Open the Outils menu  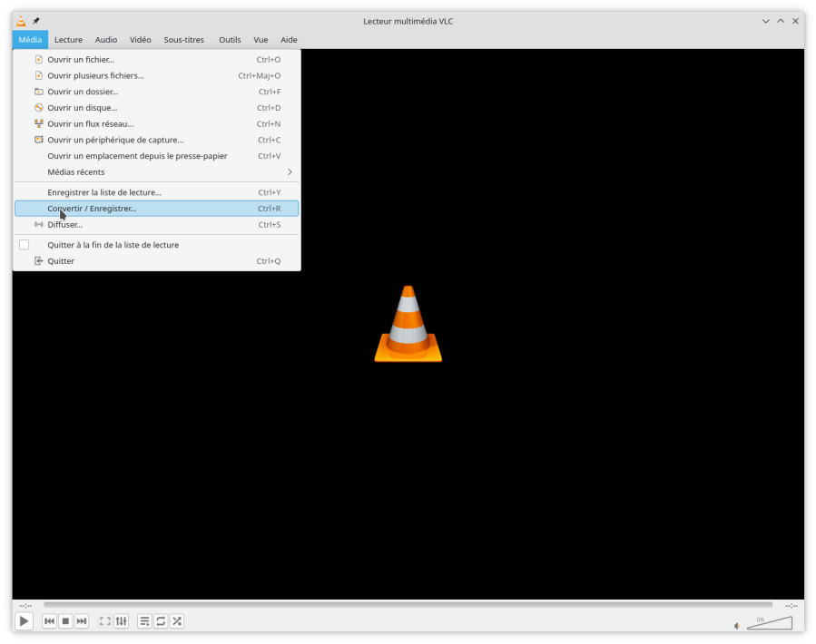click(x=230, y=40)
